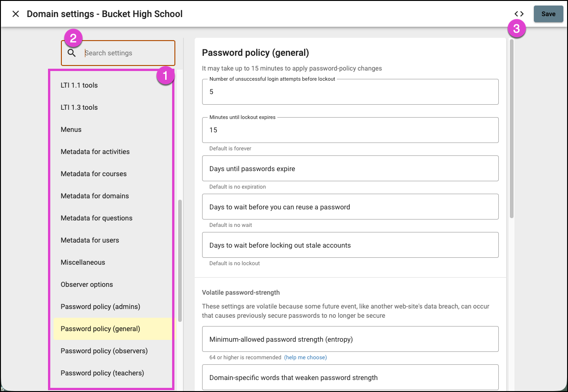Image resolution: width=568 pixels, height=392 pixels.
Task: Focus the Search settings field
Action: [x=118, y=53]
